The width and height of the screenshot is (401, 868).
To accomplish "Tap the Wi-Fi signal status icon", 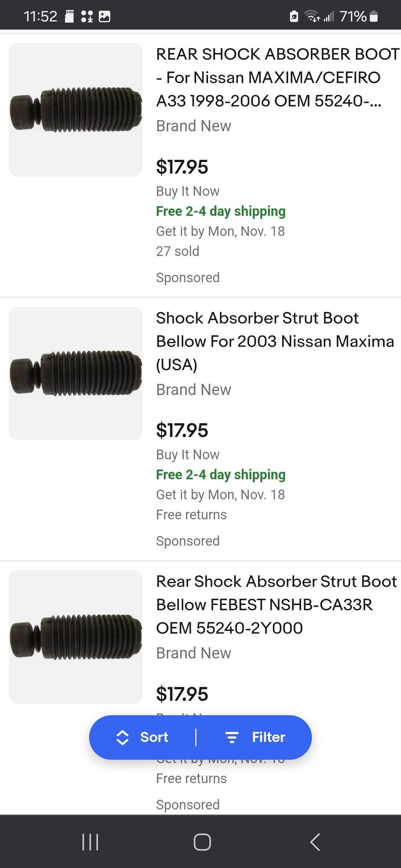I will pos(312,17).
